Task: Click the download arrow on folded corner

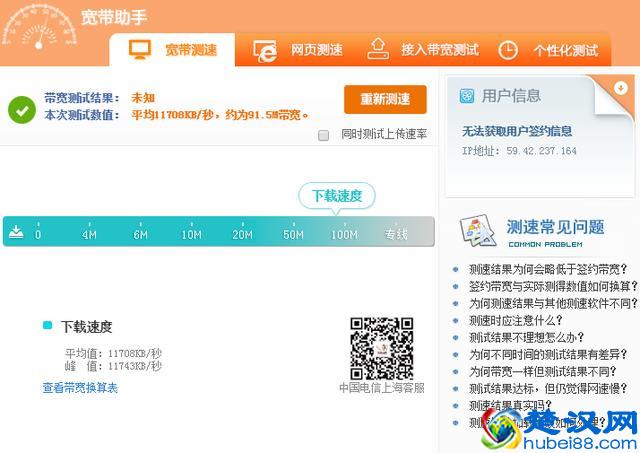Action: [620, 88]
